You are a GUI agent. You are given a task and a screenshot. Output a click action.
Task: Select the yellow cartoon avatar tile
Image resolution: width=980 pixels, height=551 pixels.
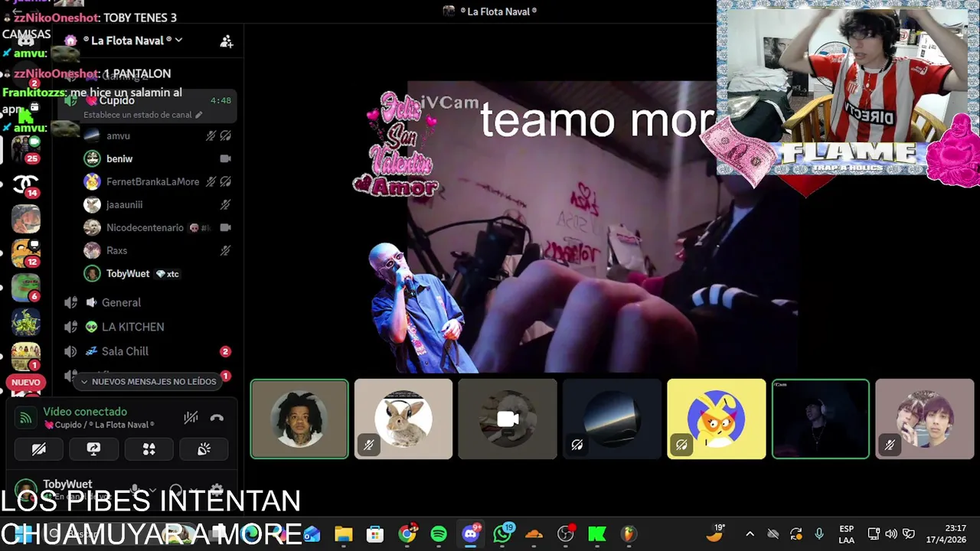point(716,419)
